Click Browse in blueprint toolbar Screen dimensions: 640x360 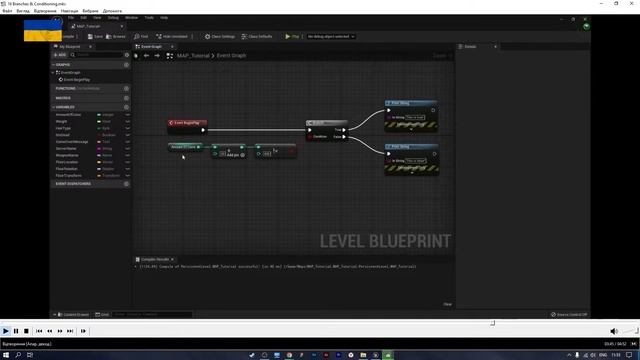click(116, 36)
